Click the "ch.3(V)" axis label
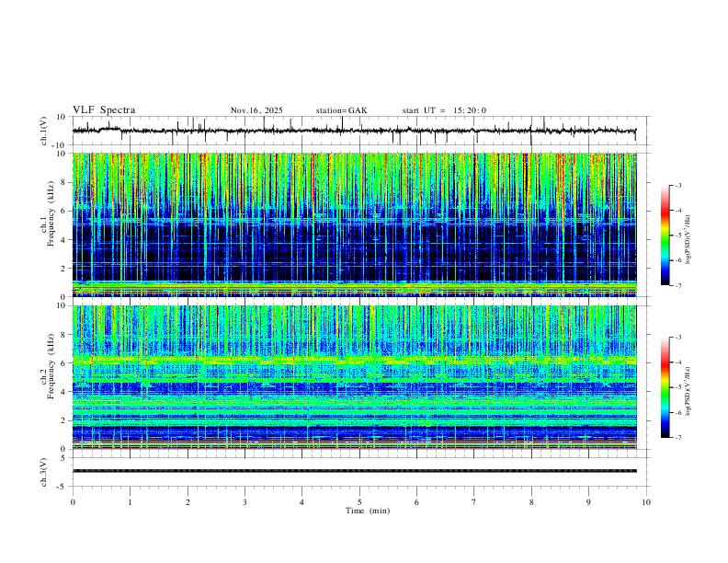This screenshot has width=728, height=563. (x=44, y=472)
